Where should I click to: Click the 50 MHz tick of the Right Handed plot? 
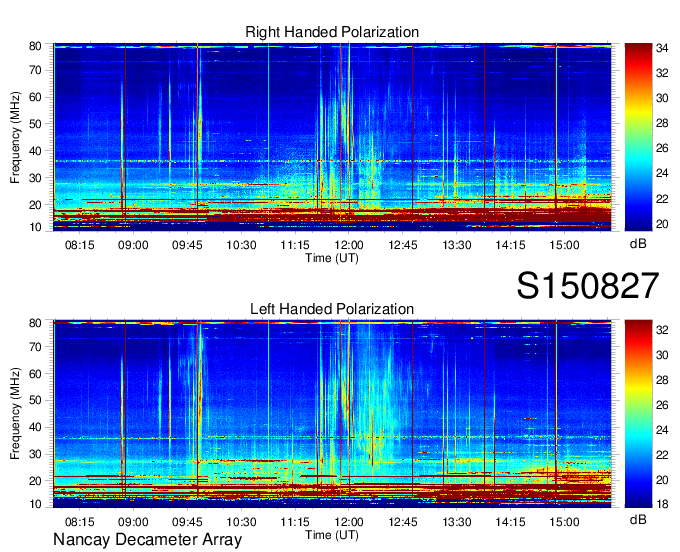(35, 124)
